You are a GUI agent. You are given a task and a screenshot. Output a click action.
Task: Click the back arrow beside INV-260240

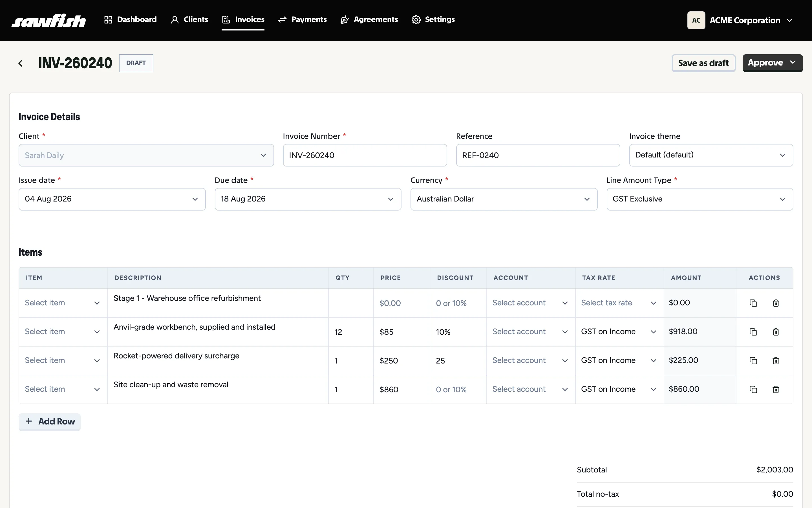coord(21,63)
